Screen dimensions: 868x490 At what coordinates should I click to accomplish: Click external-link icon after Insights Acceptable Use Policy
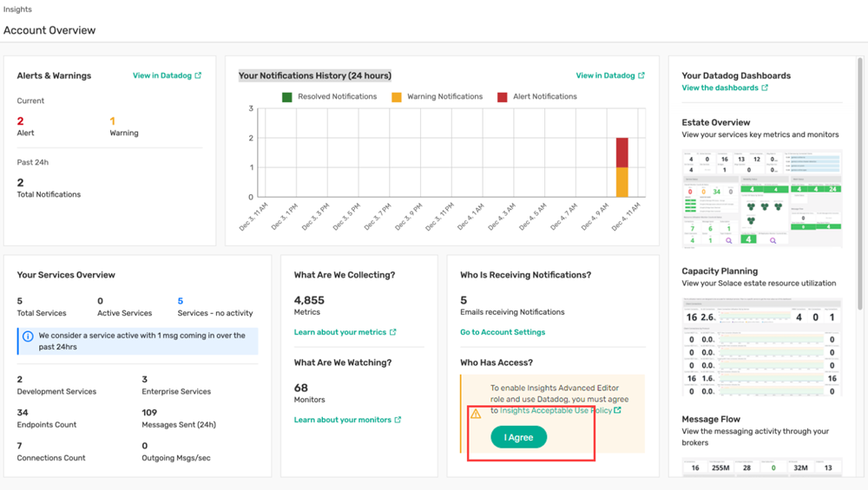(x=618, y=411)
